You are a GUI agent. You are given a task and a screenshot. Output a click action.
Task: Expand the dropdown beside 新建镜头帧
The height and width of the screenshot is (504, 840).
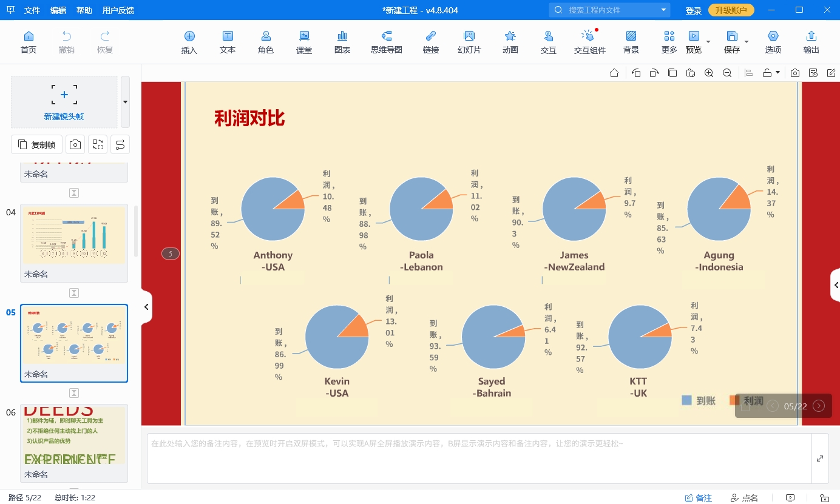click(x=125, y=102)
